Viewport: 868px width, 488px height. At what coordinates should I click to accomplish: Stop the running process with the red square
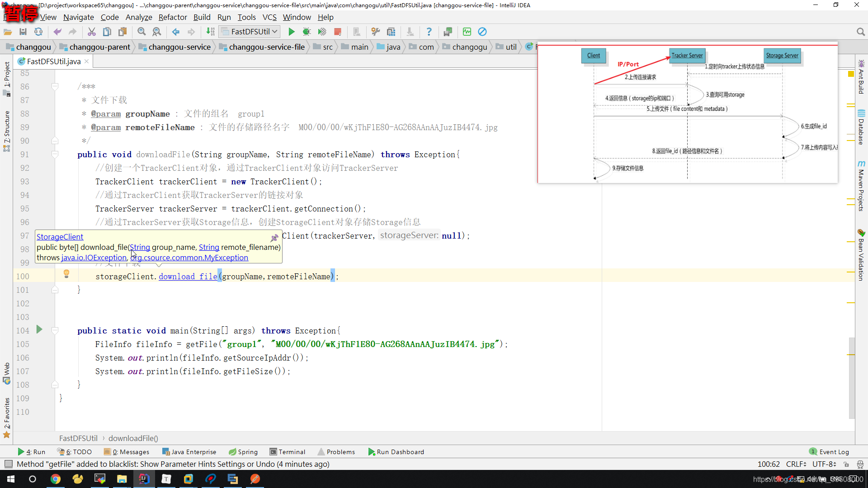(338, 32)
